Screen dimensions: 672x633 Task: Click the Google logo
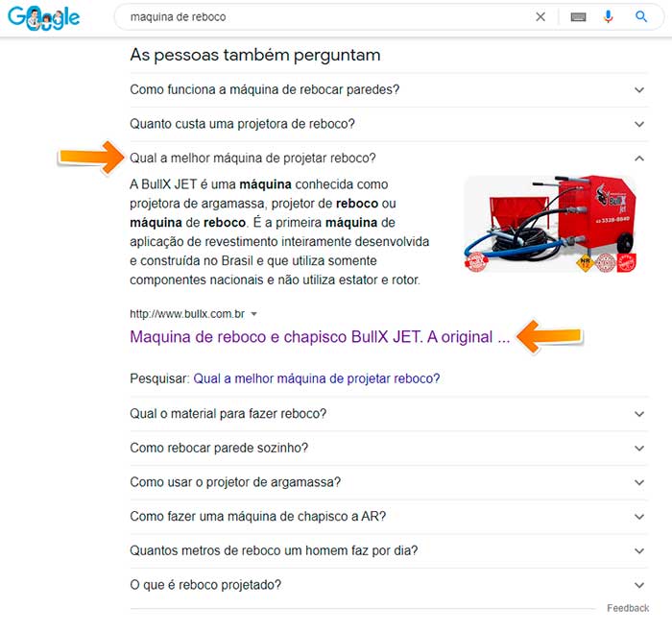pyautogui.click(x=44, y=18)
